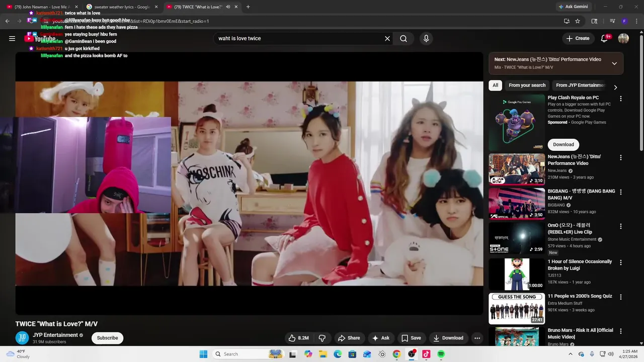Open Microsoft Edge from the taskbar
The width and height of the screenshot is (644, 362).
pos(338,354)
